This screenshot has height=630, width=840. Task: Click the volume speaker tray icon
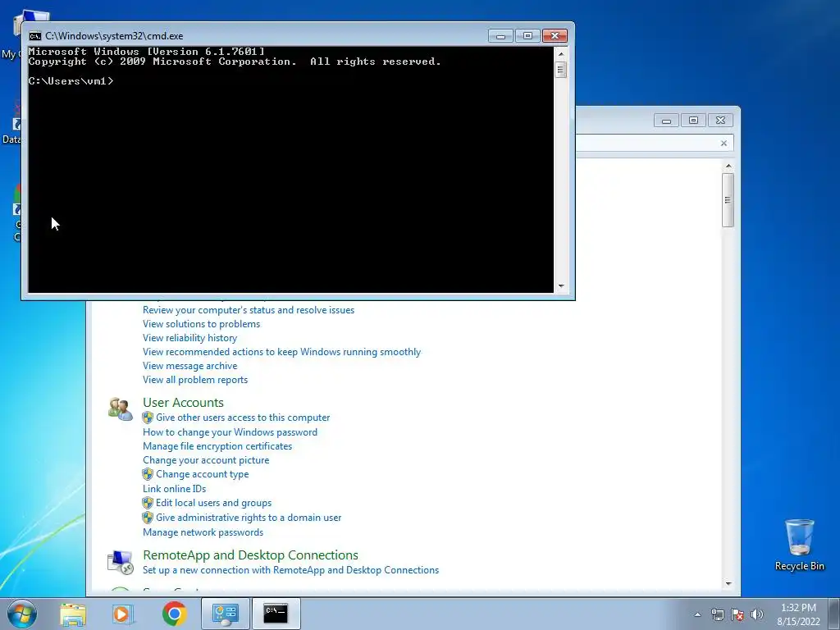[x=757, y=614]
